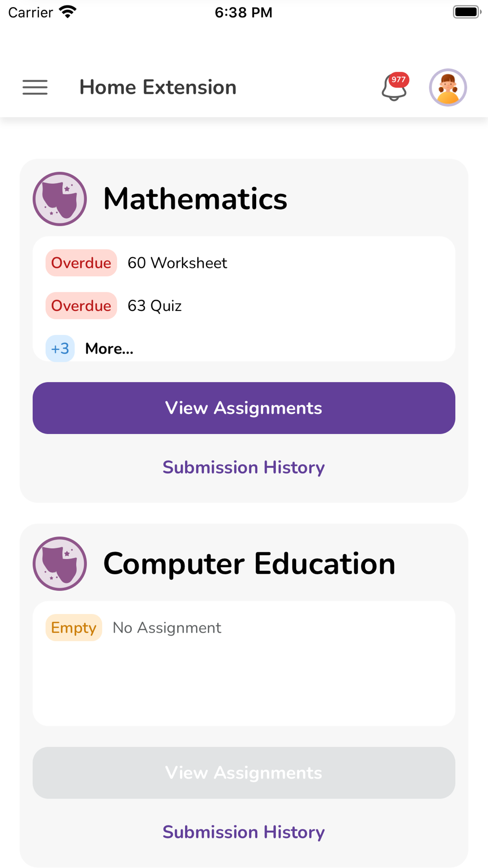Select the Home Extension page title
This screenshot has height=868, width=488.
tap(158, 87)
